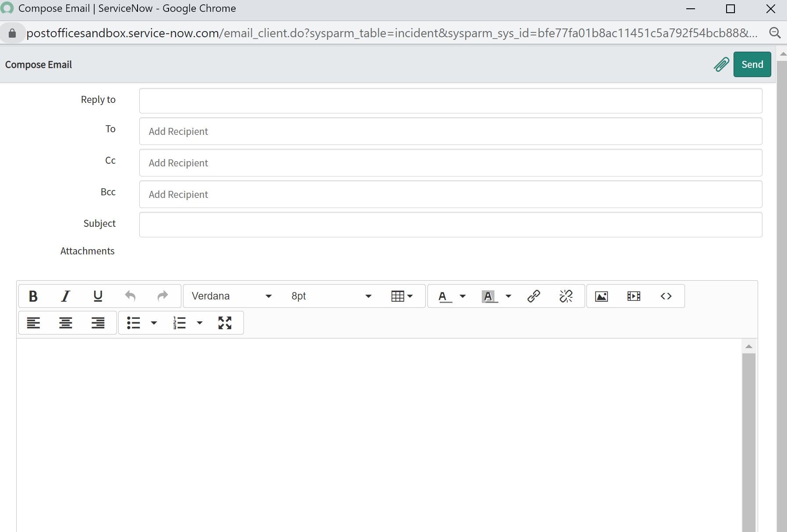Undo the last edit
Image resolution: width=787 pixels, height=532 pixels.
click(130, 296)
